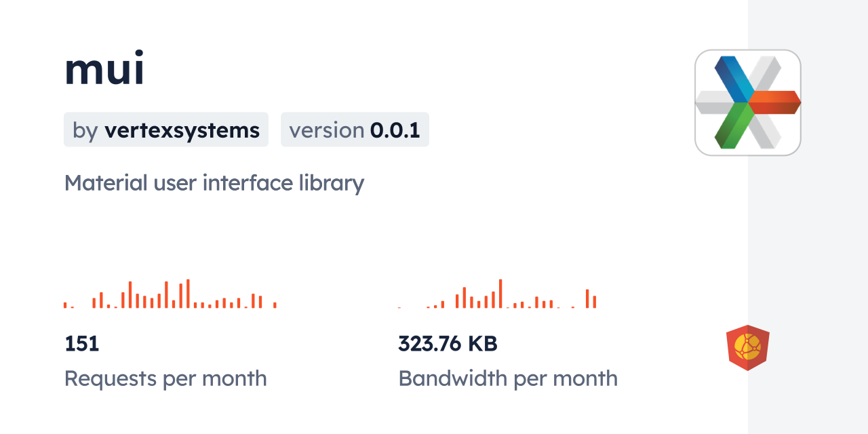Click the blue arm of the package logo

733,76
